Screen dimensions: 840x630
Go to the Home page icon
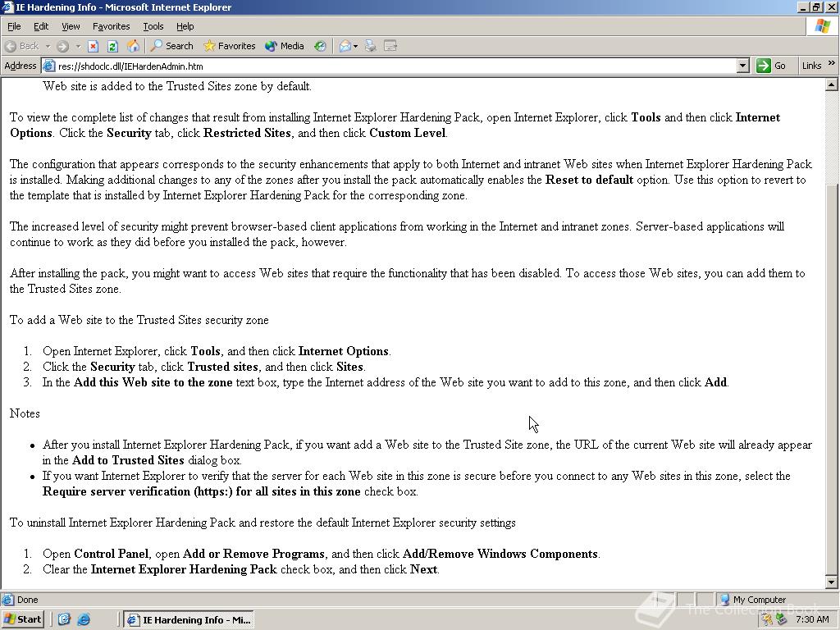[133, 46]
